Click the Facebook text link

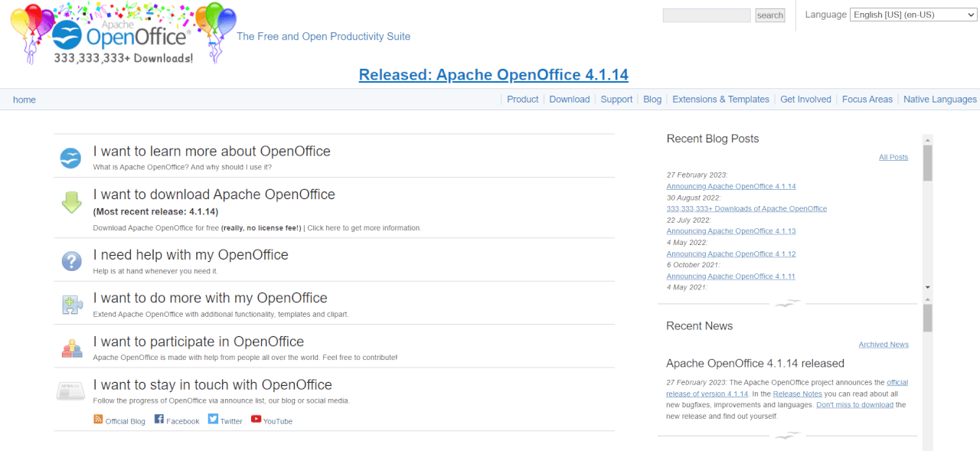[183, 421]
